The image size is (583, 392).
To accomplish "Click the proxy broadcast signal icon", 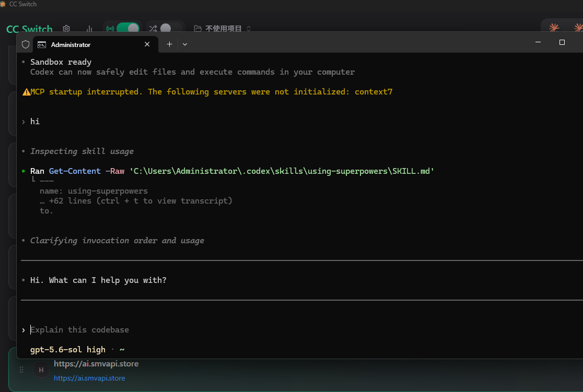I will point(110,28).
